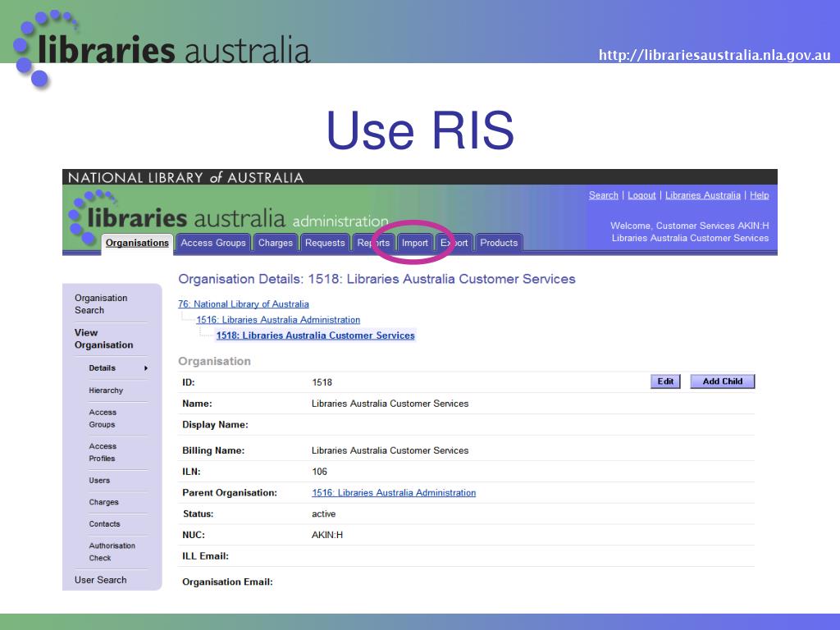Click the NUC value AKIN:H
Viewport: 840px width, 630px height.
point(326,535)
